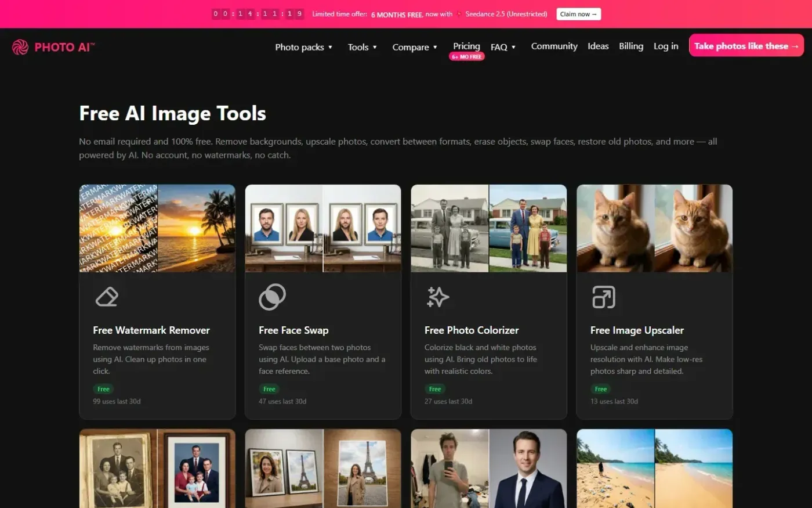Click Log in
This screenshot has height=508, width=812.
pyautogui.click(x=666, y=46)
